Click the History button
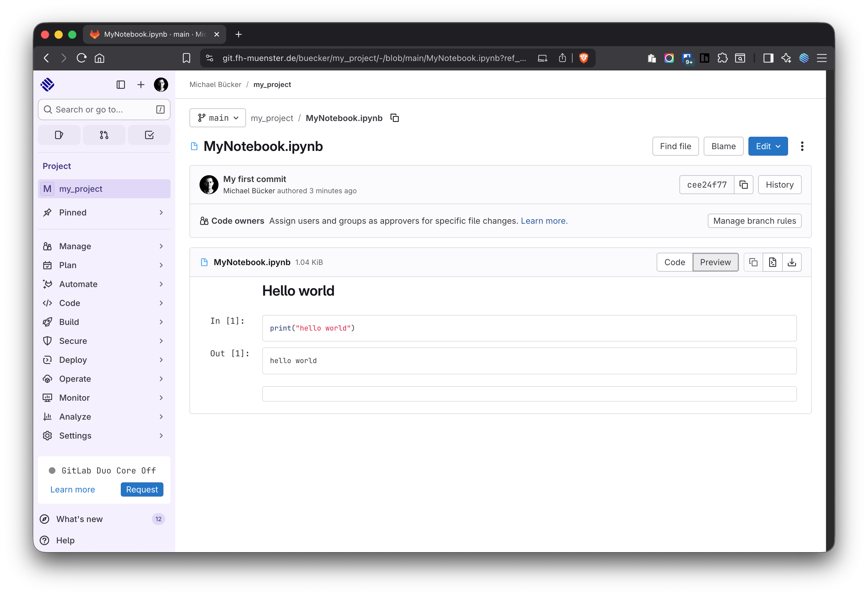868x596 pixels. tap(779, 185)
